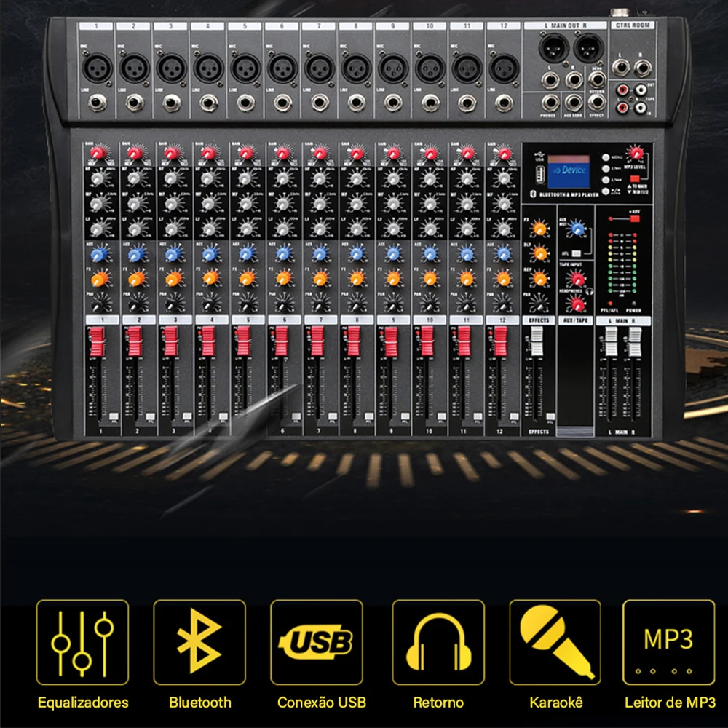Click the black PAN knob on channel 9
The height and width of the screenshot is (728, 728).
[393, 304]
